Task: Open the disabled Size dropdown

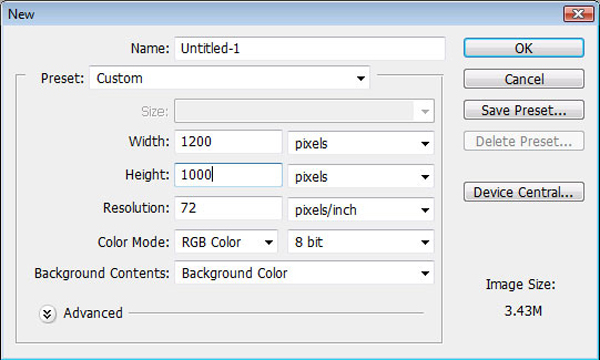Action: tap(304, 111)
